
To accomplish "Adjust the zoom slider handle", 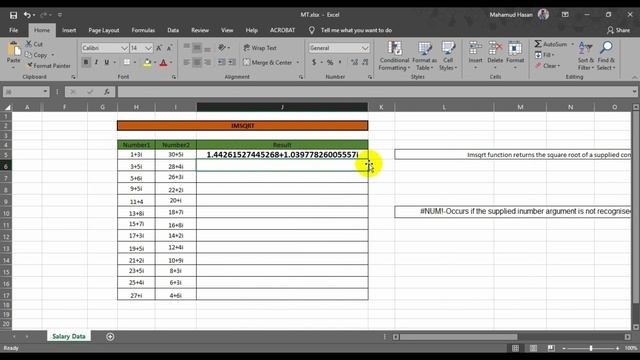I will point(591,348).
